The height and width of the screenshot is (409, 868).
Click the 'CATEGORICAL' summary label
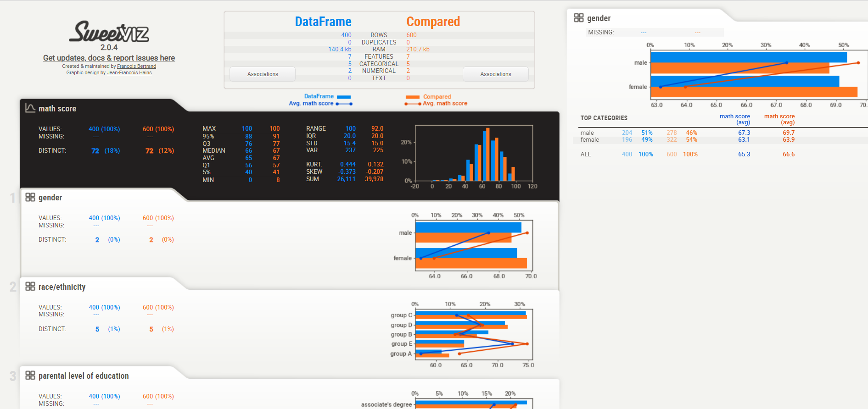379,64
